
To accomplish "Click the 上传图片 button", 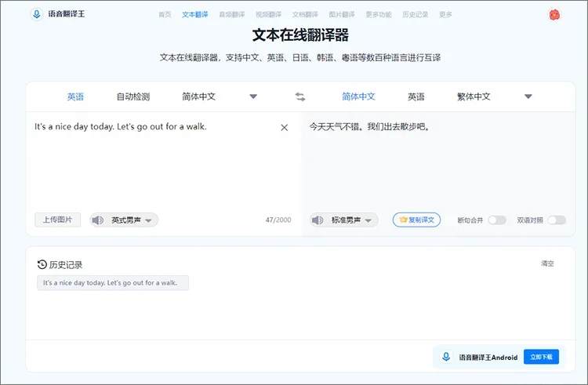I will [x=57, y=220].
